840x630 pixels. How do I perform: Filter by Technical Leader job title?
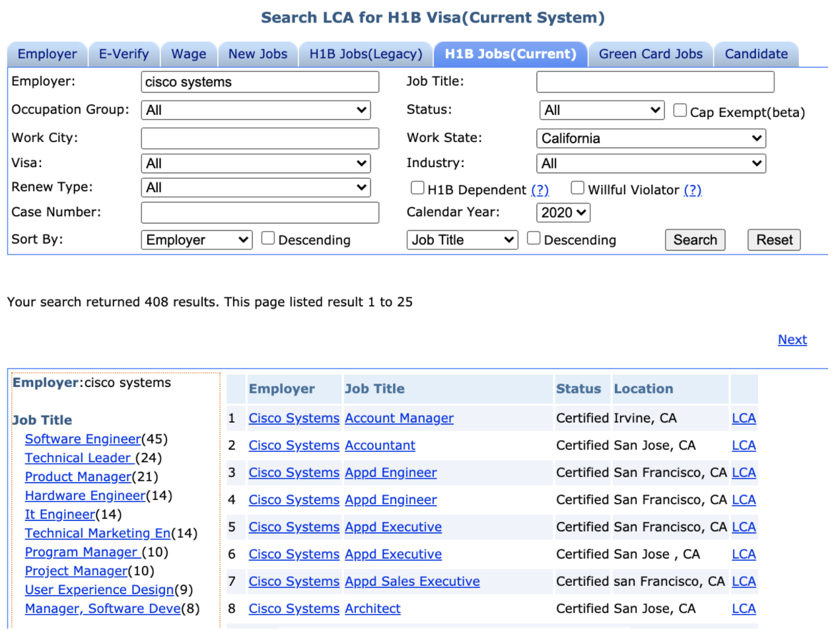(80, 458)
